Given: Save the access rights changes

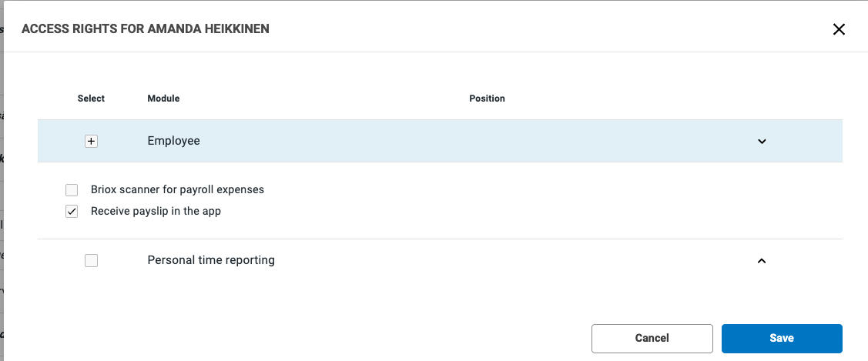Looking at the screenshot, I should 782,338.
